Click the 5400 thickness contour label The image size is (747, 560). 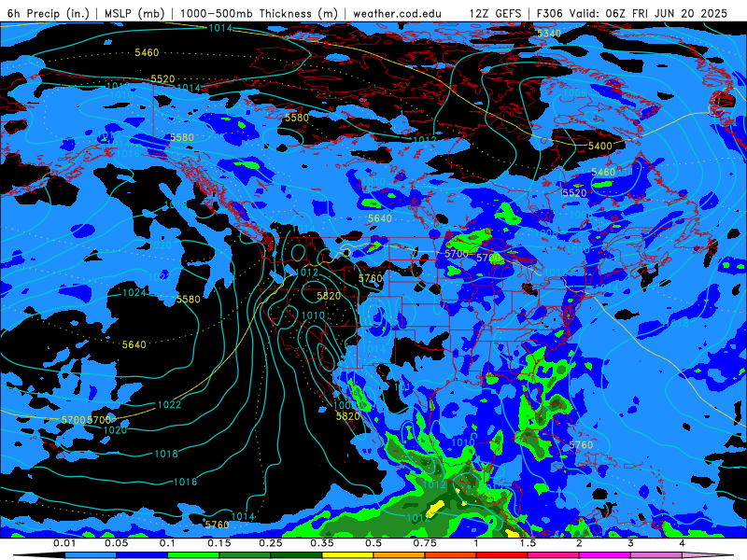(599, 146)
